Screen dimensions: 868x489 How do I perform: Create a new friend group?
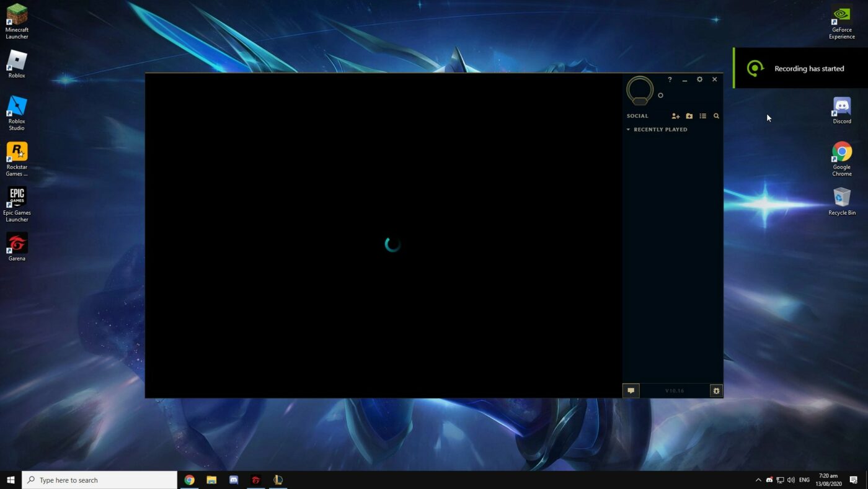(x=689, y=115)
